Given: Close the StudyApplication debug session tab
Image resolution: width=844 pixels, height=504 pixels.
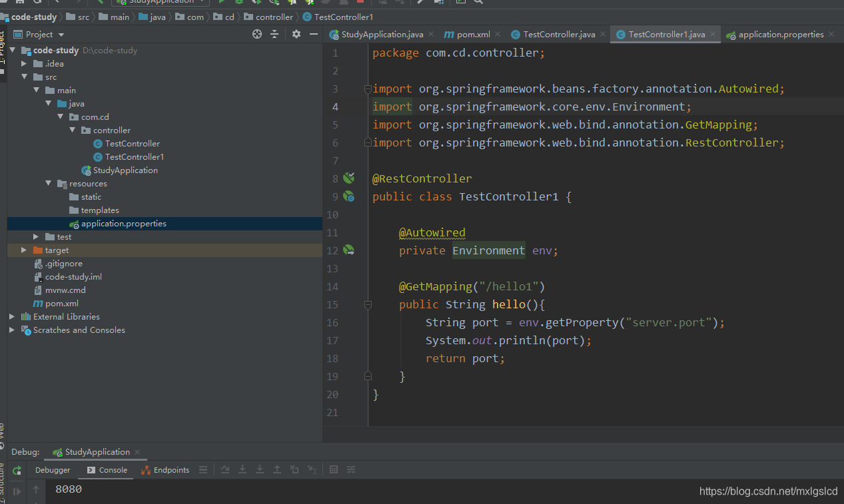Looking at the screenshot, I should (x=137, y=452).
